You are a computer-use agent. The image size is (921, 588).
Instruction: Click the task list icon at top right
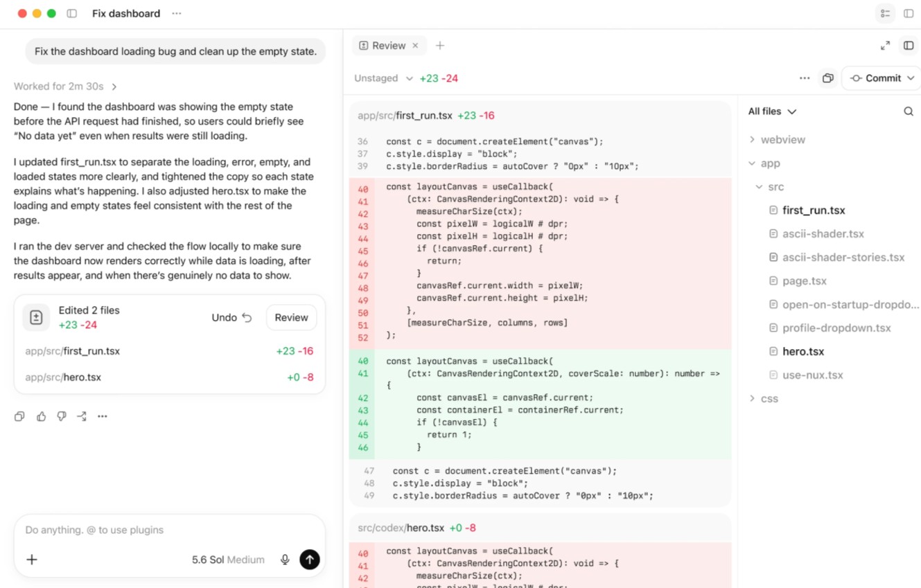pyautogui.click(x=885, y=13)
